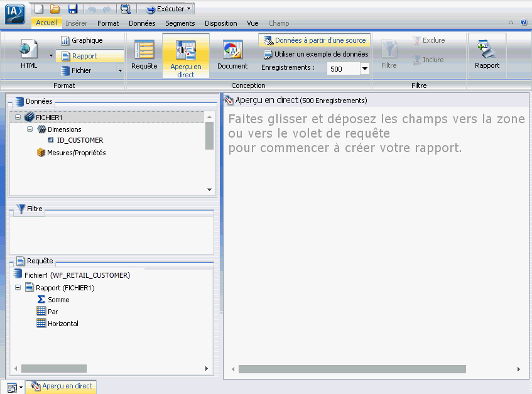Collapse the FICHIER1 tree node
The height and width of the screenshot is (394, 532).
[18, 118]
